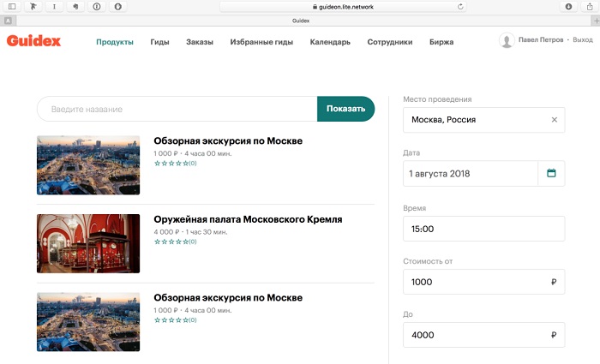The height and width of the screenshot is (364, 600).
Task: Click the user avatar icon
Action: [x=507, y=41]
